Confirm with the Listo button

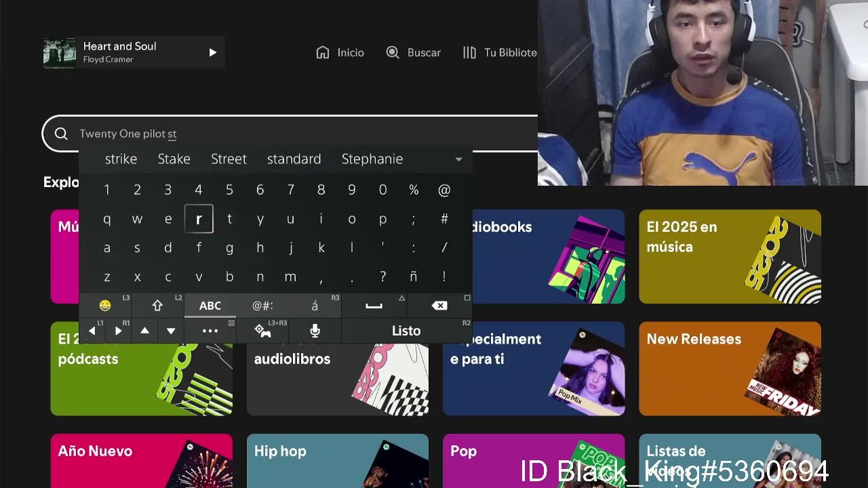(x=406, y=331)
